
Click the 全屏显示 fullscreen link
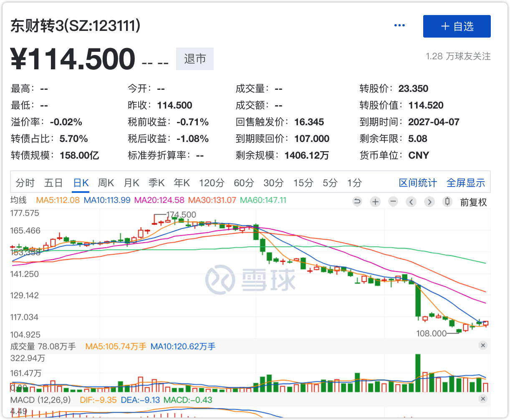click(x=466, y=183)
